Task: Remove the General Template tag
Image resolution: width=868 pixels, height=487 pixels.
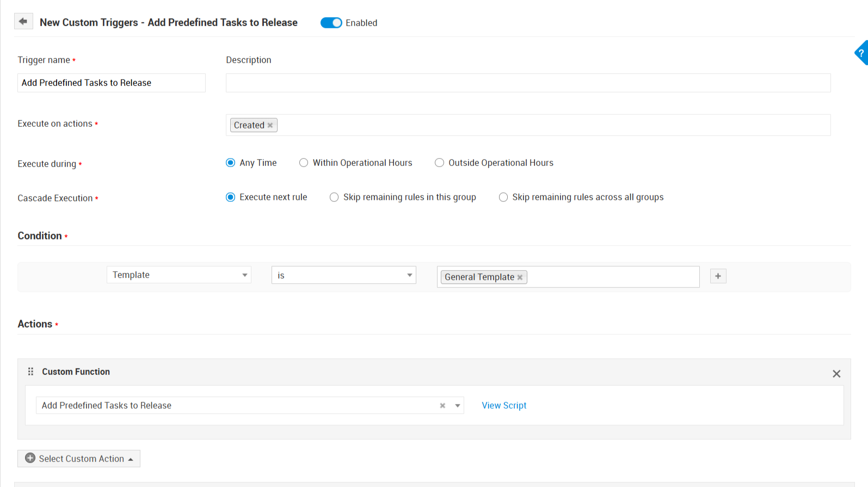Action: point(520,278)
